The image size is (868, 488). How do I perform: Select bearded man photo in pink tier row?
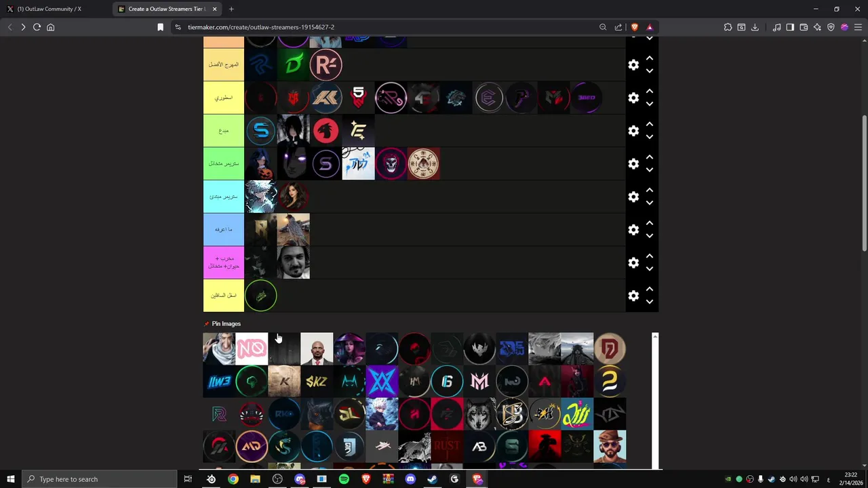(x=293, y=262)
